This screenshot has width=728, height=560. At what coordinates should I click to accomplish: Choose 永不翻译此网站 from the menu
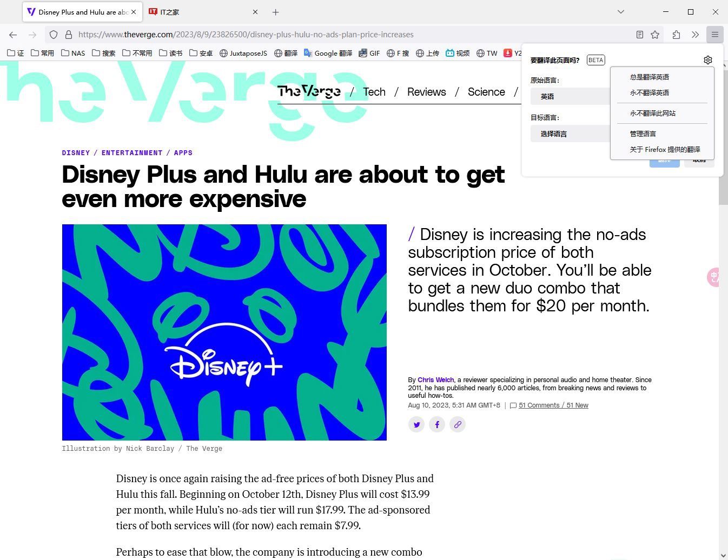(652, 114)
